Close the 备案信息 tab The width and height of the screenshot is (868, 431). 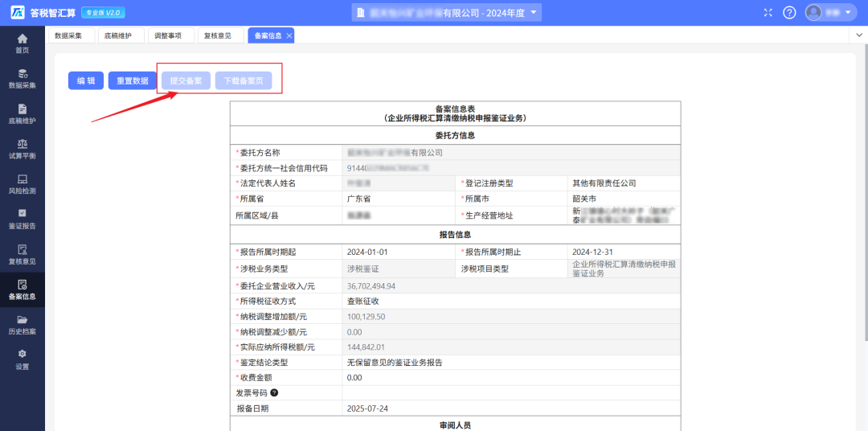coord(289,35)
